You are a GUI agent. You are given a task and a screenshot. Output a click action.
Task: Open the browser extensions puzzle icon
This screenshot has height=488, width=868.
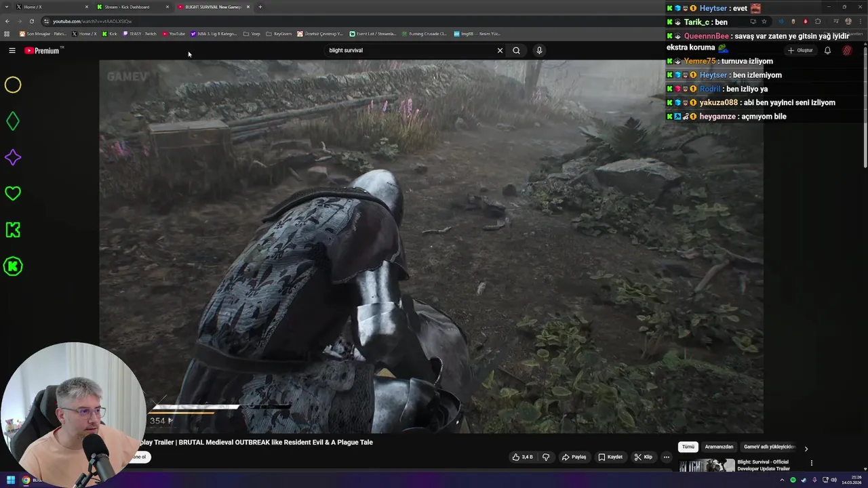[x=818, y=22]
